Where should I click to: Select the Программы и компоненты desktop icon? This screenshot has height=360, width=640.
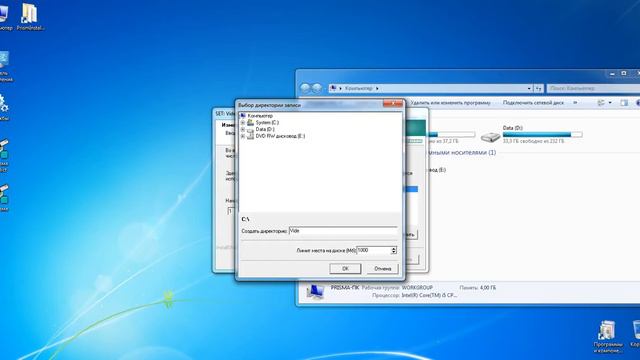(607, 337)
